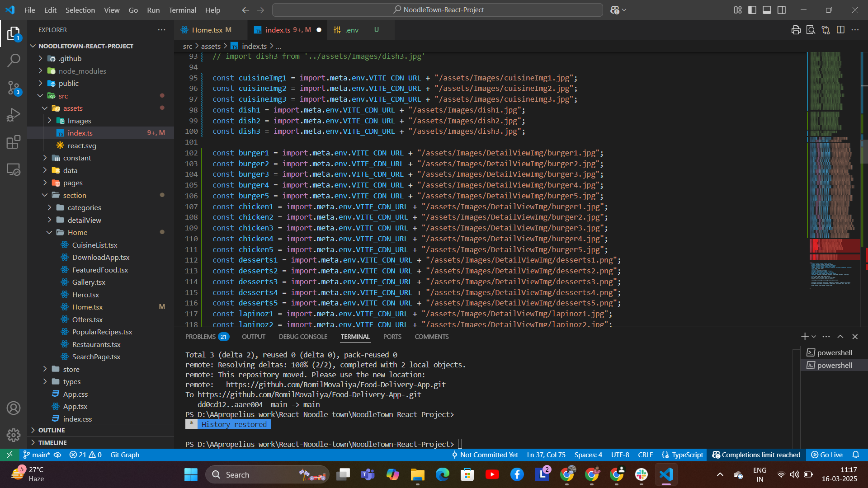The width and height of the screenshot is (868, 488).
Task: Open Microsoft Edge from the taskbar
Action: pyautogui.click(x=443, y=474)
